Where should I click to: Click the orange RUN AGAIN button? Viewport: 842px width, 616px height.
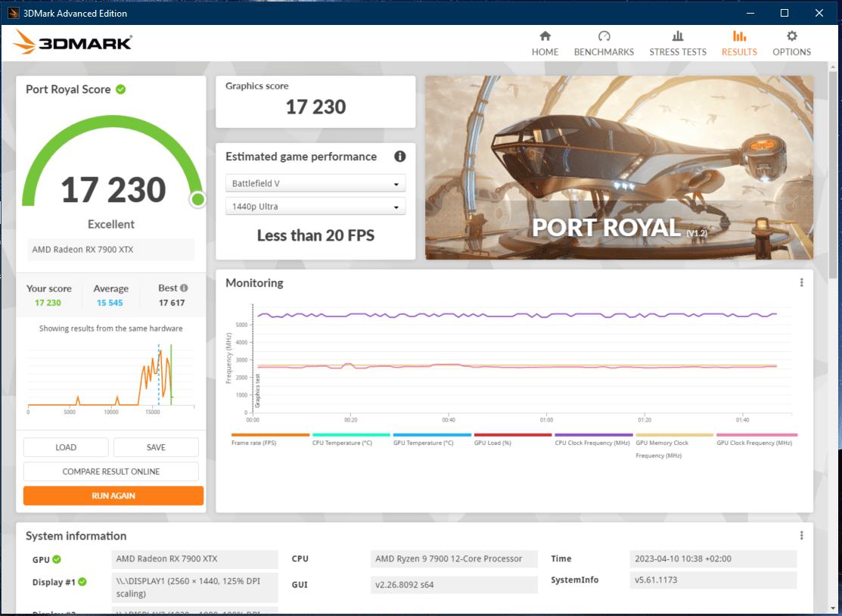point(113,496)
